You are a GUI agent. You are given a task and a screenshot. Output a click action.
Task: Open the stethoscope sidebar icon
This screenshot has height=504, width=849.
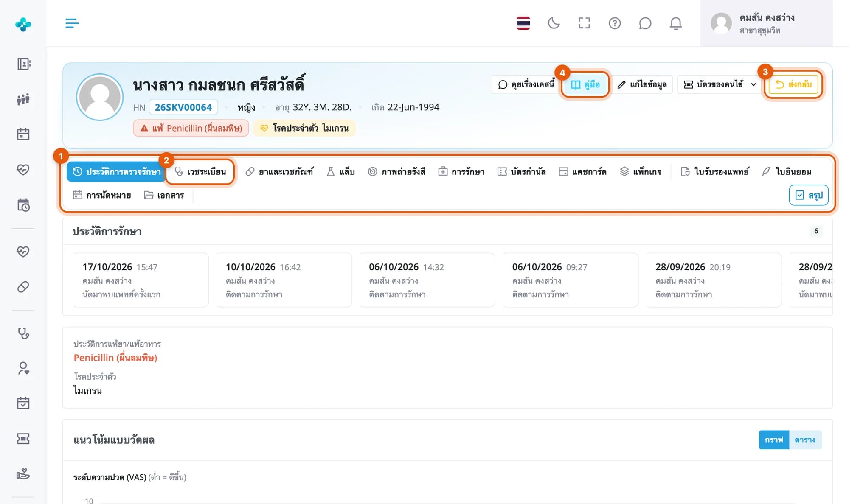[23, 333]
